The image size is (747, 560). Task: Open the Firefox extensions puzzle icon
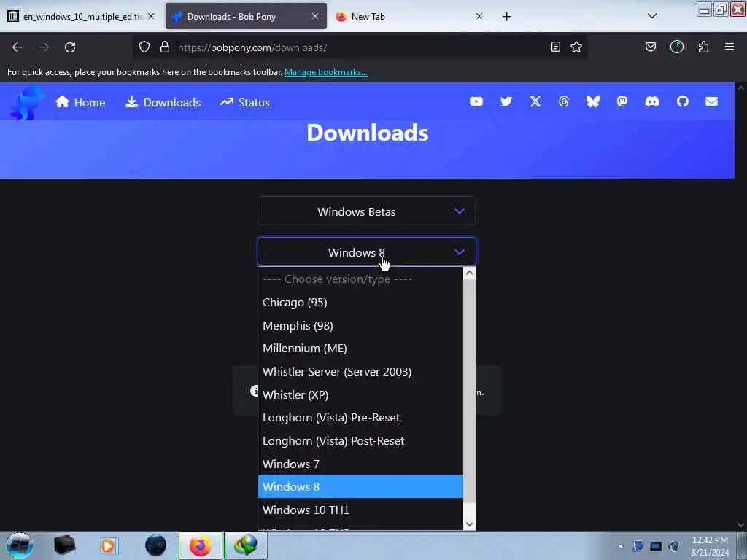pos(703,47)
